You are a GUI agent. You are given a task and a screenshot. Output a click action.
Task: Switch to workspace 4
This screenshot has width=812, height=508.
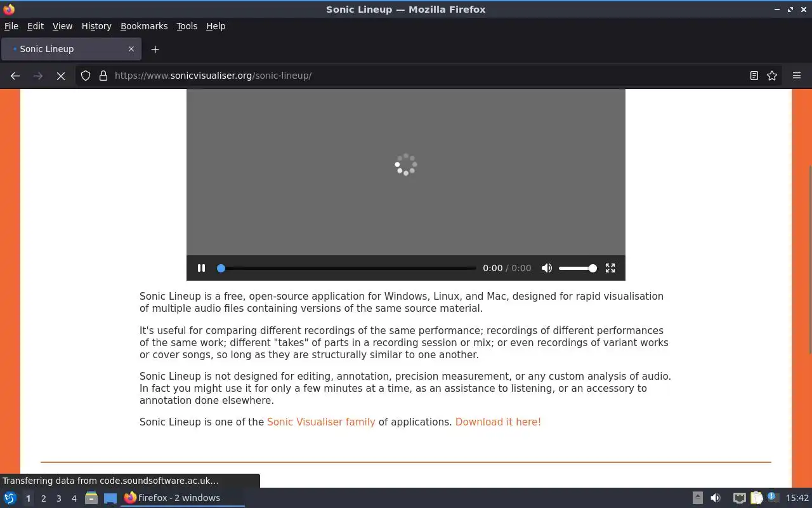(x=74, y=498)
